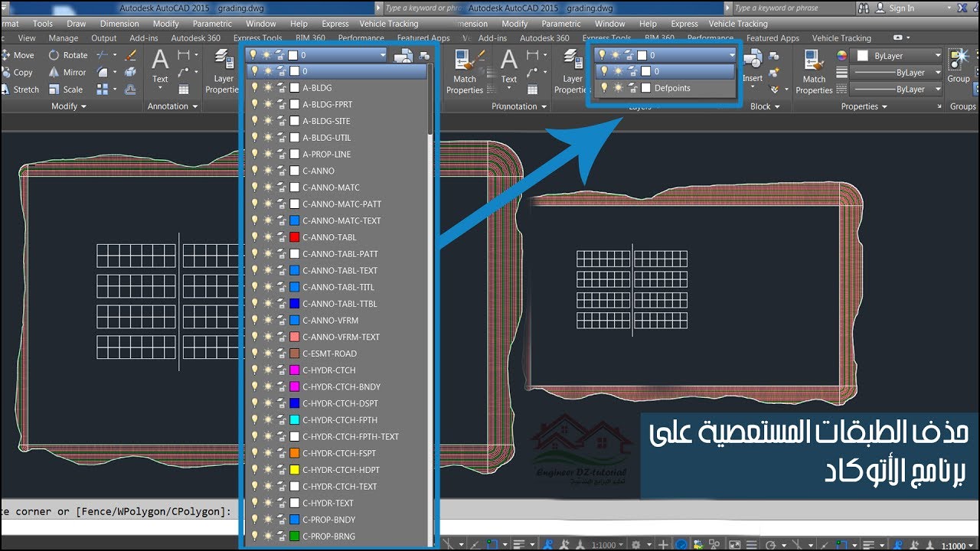This screenshot has width=980, height=551.
Task: Click magenta color swatch of C-HYDR-CTCH
Action: point(295,370)
